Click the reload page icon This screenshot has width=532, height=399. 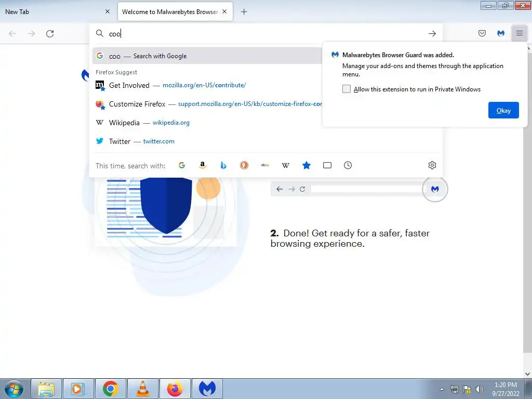pyautogui.click(x=50, y=34)
